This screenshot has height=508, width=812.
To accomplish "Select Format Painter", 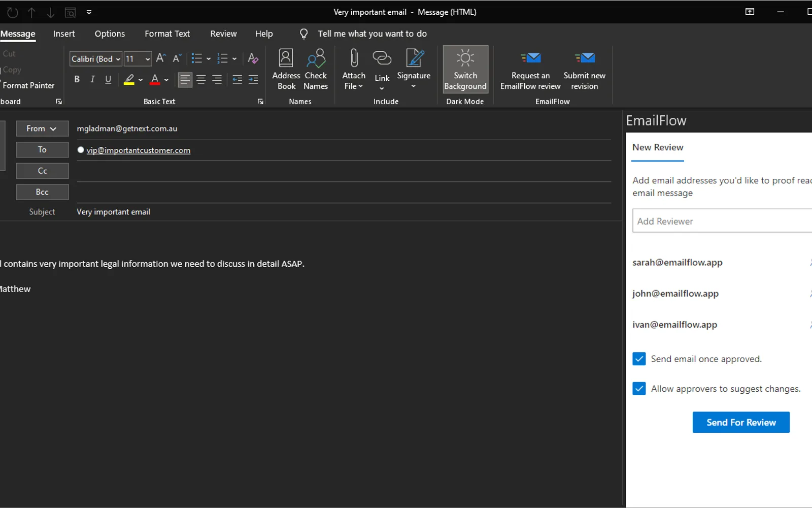I will pos(28,85).
